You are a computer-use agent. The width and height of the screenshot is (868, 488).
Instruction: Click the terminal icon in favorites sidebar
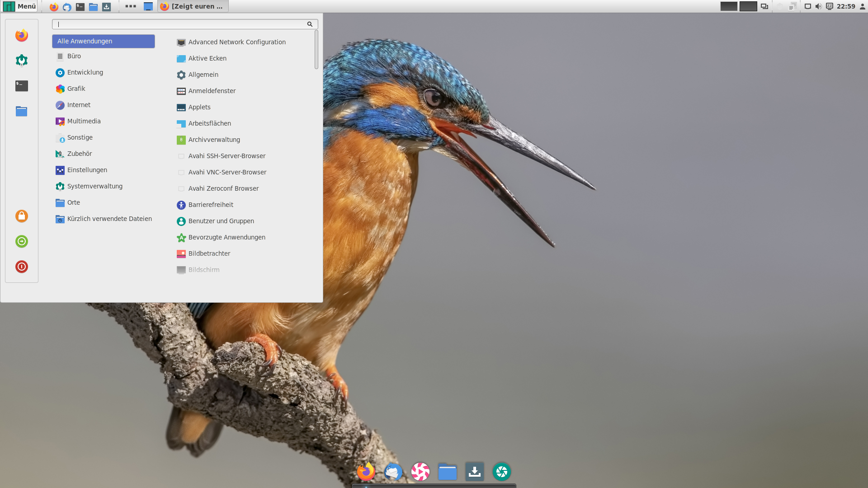point(21,86)
